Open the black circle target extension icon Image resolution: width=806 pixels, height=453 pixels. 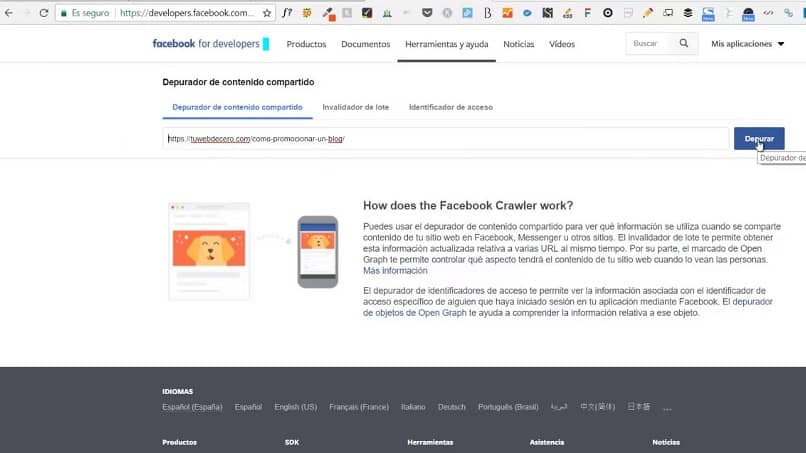pos(608,13)
